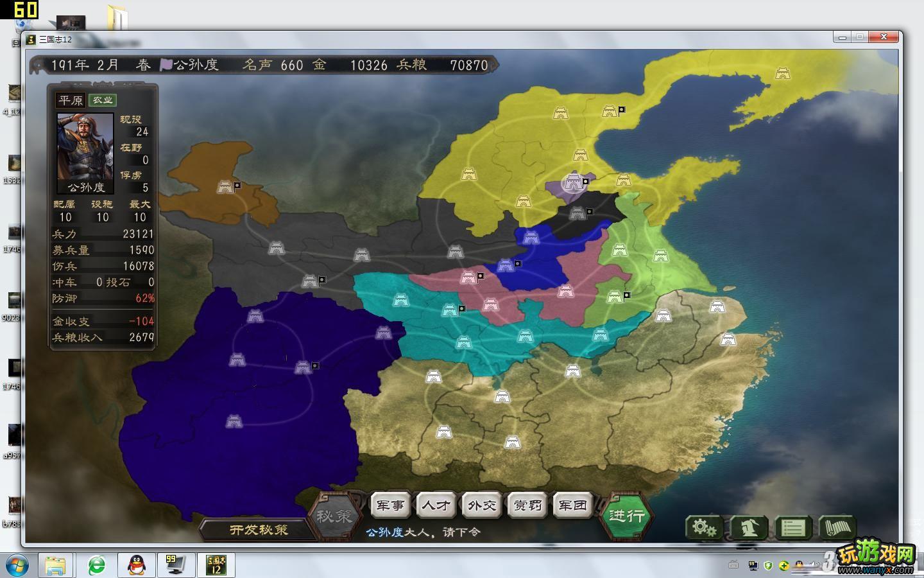
Task: Click the 平原 city name label
Action: pos(71,100)
